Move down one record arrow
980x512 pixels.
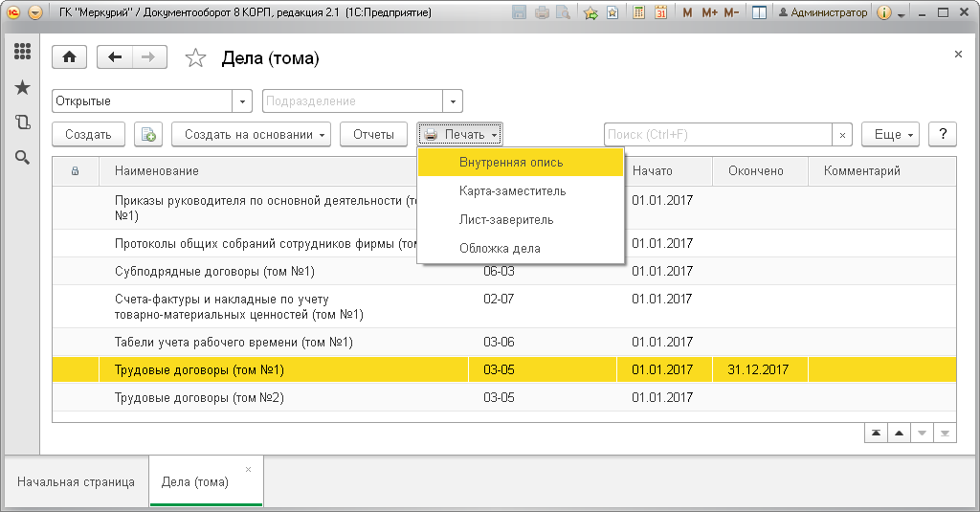click(922, 433)
